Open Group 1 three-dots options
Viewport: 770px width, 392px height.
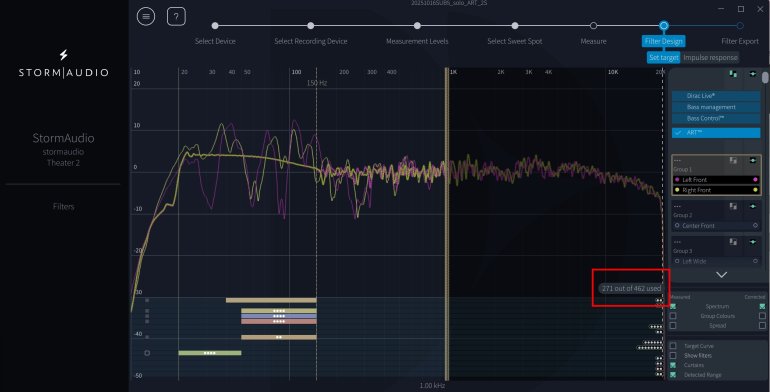[678, 160]
